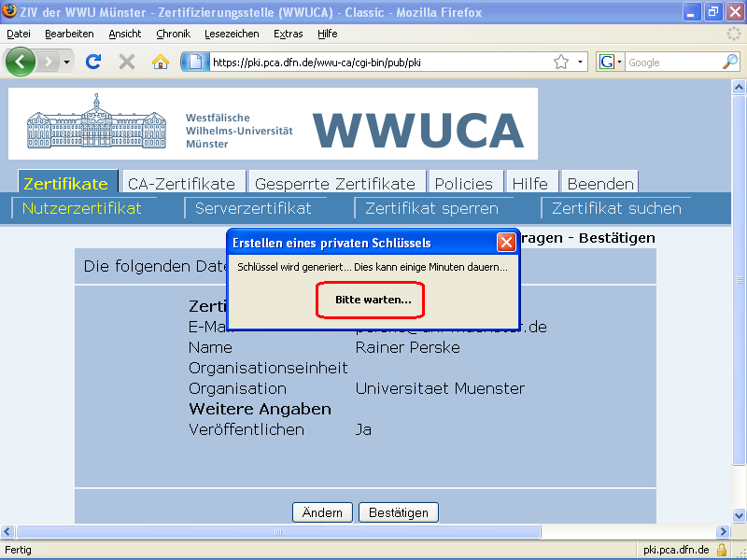Open the Extras menu
The height and width of the screenshot is (560, 747).
(288, 34)
